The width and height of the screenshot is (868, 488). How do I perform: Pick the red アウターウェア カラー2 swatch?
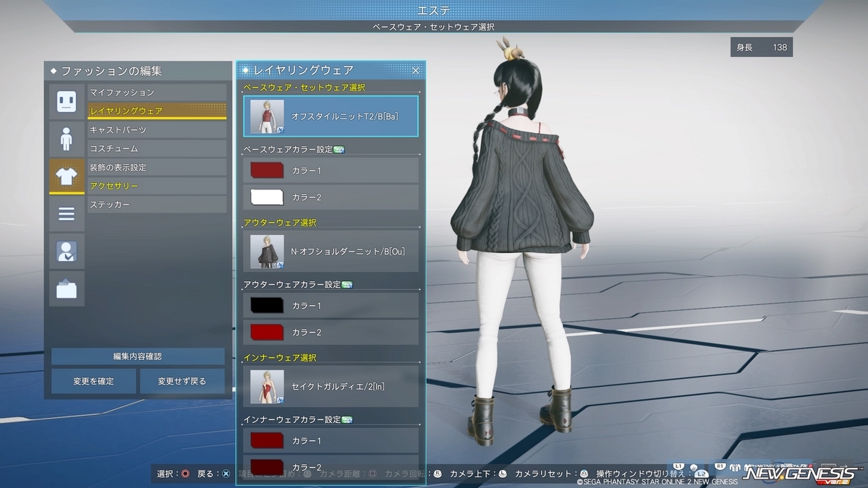click(267, 332)
